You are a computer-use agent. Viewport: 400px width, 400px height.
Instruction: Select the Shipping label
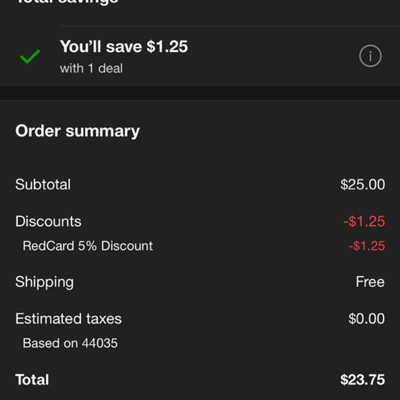[x=44, y=282]
